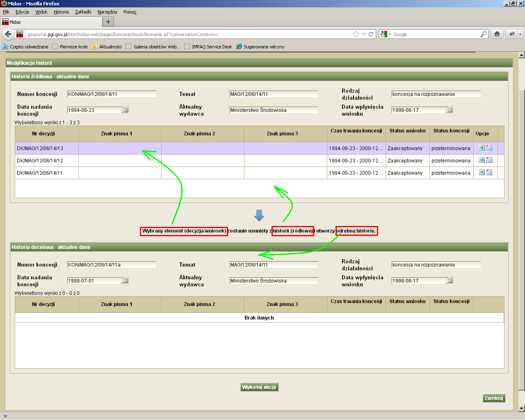Click the Google search box

(x=436, y=34)
